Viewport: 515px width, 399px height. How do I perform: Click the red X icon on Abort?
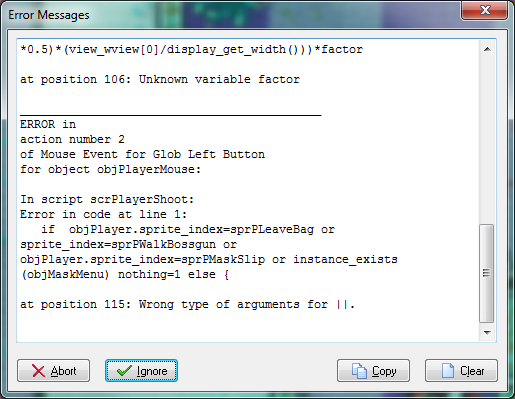coord(38,371)
